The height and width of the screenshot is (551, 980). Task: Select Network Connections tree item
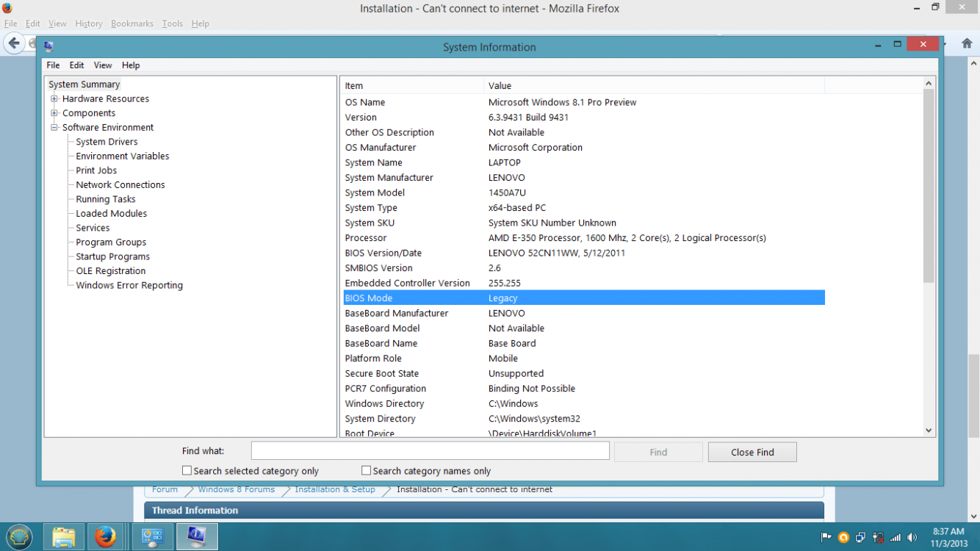pos(120,184)
